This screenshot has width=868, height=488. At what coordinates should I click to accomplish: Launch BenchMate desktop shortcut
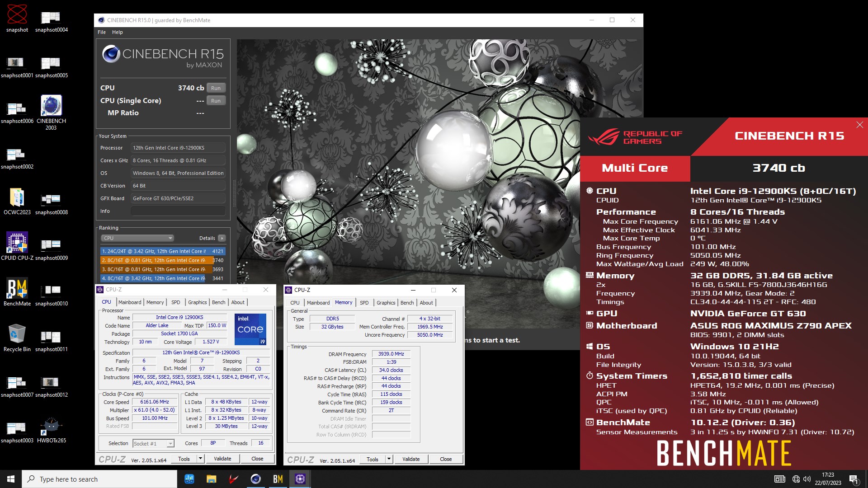point(17,291)
